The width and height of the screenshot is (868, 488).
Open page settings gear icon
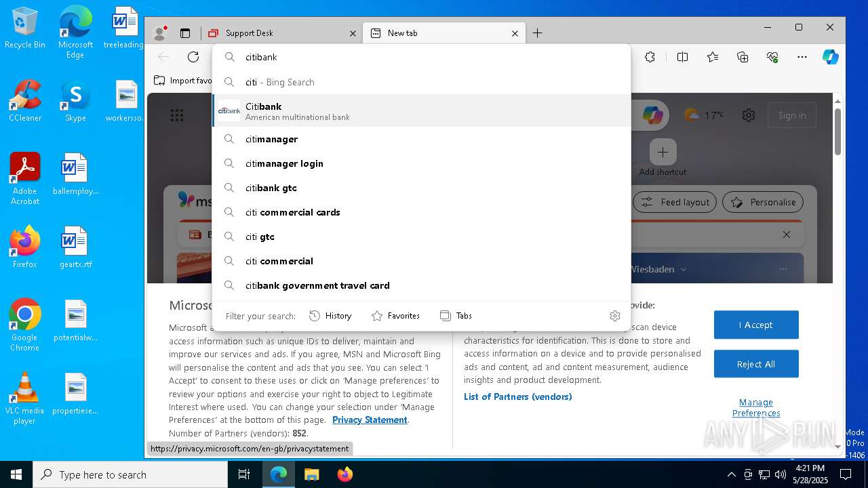click(x=749, y=115)
